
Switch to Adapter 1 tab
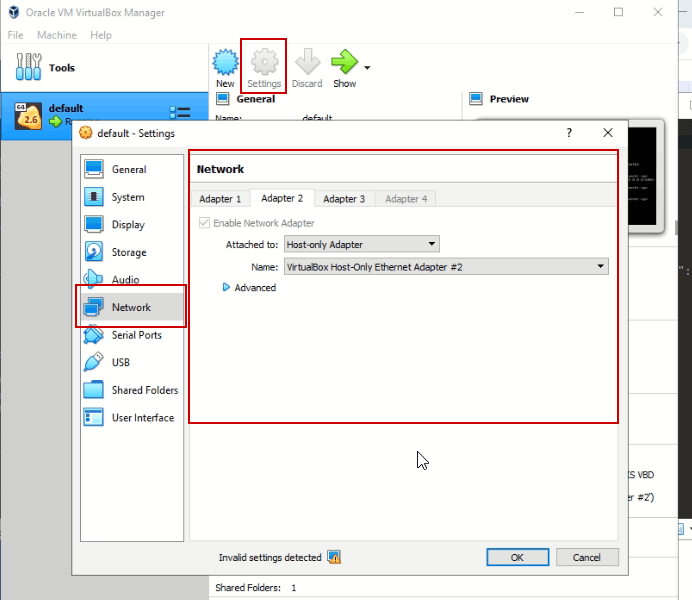coord(220,199)
